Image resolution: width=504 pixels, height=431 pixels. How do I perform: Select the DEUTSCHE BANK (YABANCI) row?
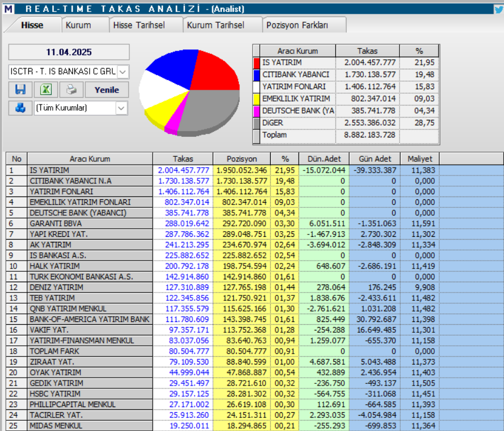click(x=255, y=212)
